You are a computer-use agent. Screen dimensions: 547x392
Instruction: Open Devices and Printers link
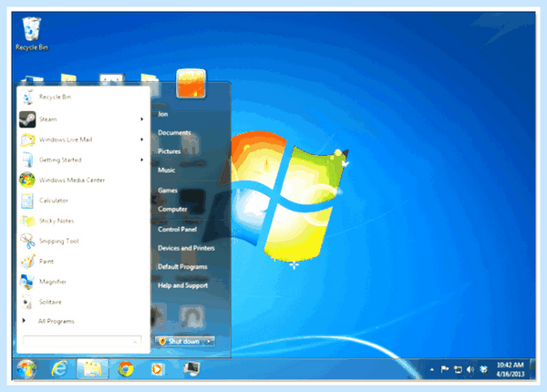tap(186, 248)
